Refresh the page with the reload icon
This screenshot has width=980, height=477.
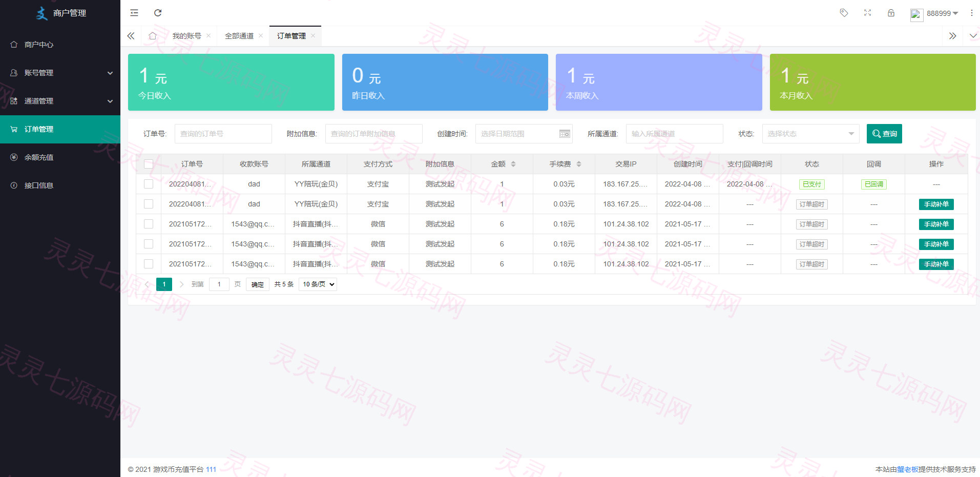tap(158, 13)
